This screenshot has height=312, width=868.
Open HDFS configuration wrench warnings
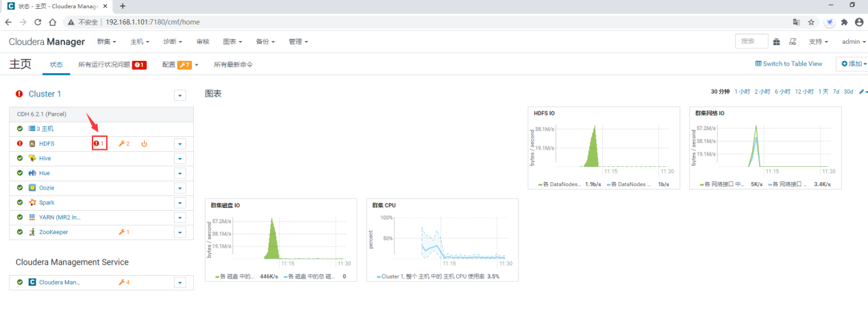(x=124, y=144)
